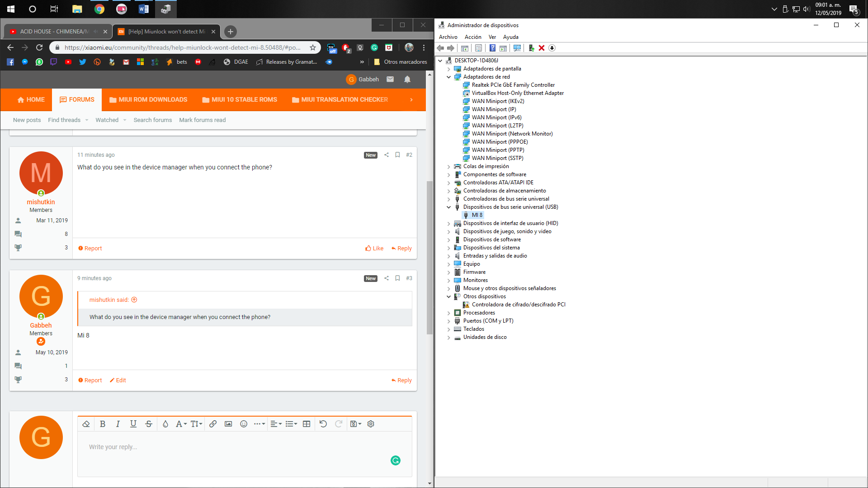Select Controladora de cifrado/descifrado PCI entry
Viewport: 868px width, 488px height.
[x=519, y=305]
